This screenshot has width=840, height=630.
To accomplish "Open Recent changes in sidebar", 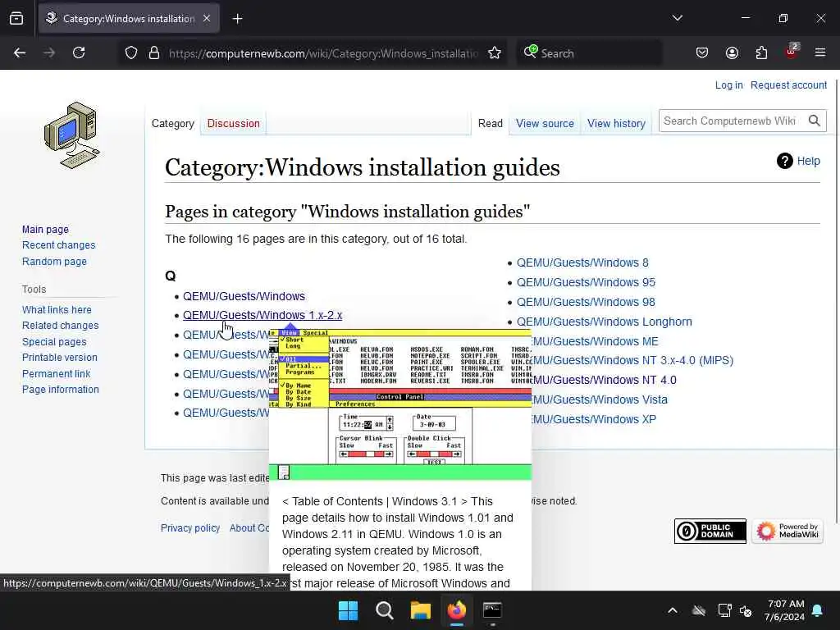I will (58, 245).
